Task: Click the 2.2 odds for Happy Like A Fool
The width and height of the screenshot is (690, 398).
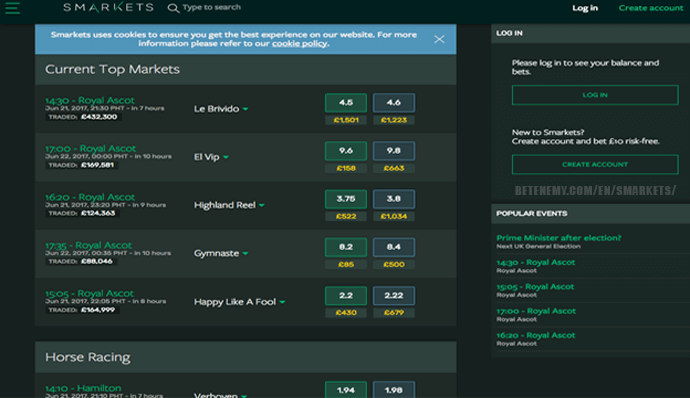Action: (346, 295)
